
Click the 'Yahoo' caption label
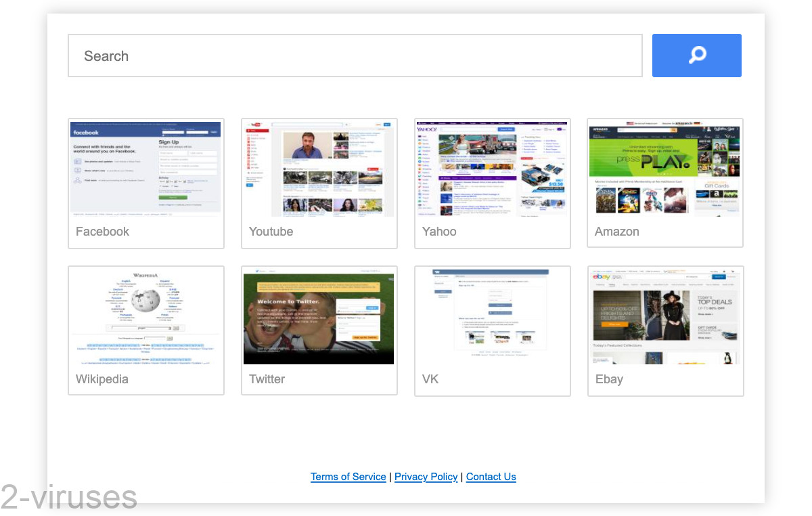438,232
